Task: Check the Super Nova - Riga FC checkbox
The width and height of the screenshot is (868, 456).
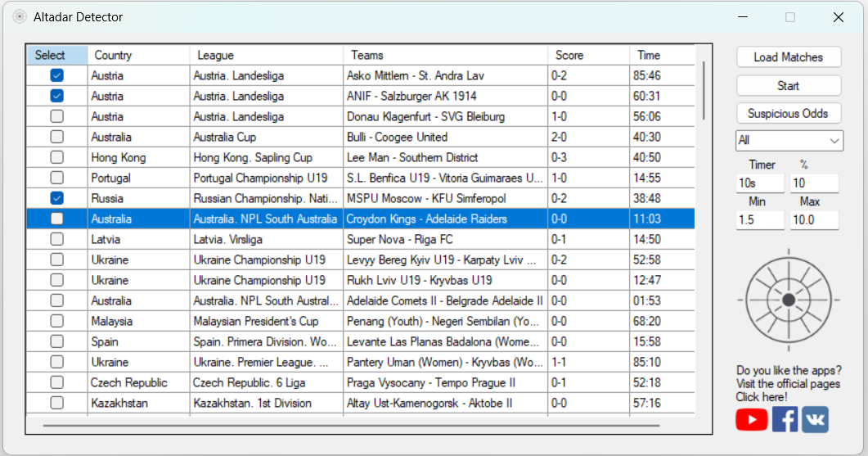Action: [56, 239]
